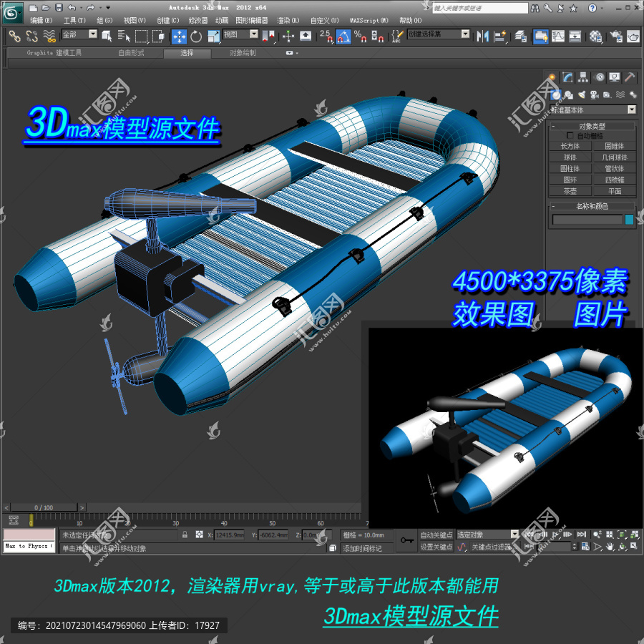Click the Select by Name list icon
Screen dimensions: 644x644
click(124, 36)
